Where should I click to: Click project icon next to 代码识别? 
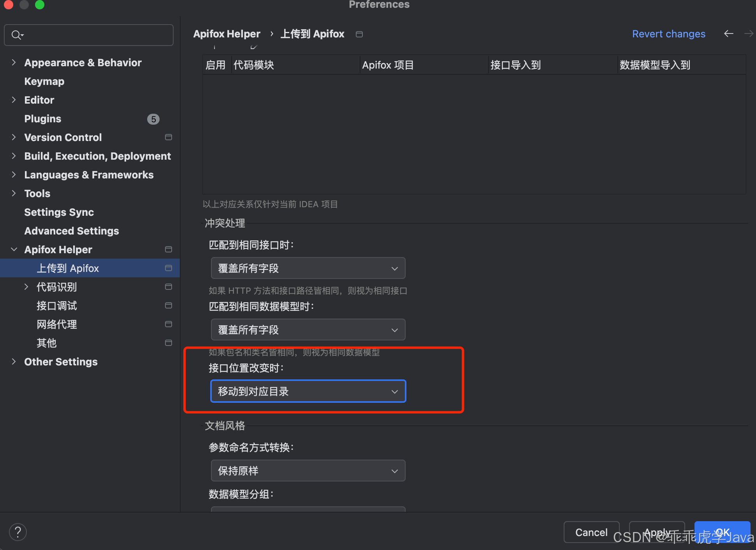click(x=169, y=287)
